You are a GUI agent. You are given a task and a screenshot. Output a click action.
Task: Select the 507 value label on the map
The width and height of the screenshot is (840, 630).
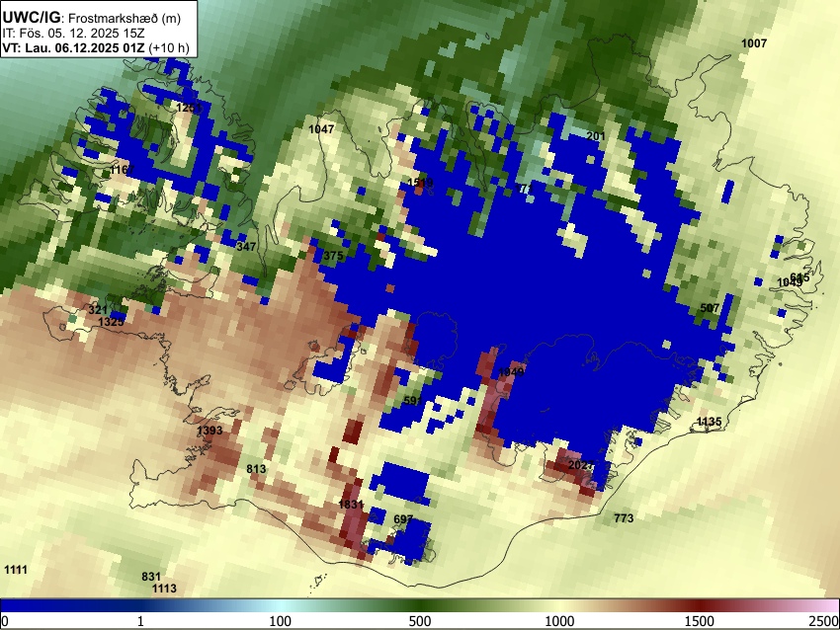pos(710,308)
